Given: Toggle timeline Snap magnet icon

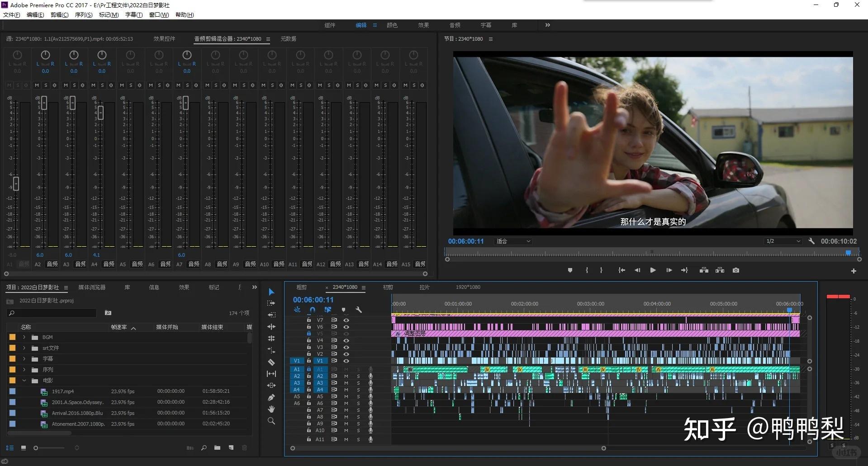Looking at the screenshot, I should (312, 310).
